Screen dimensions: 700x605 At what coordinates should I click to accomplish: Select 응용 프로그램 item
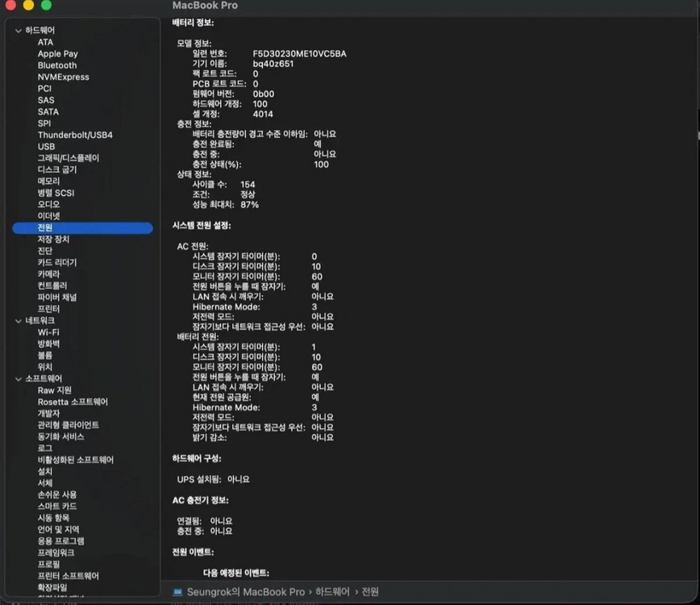coord(60,541)
